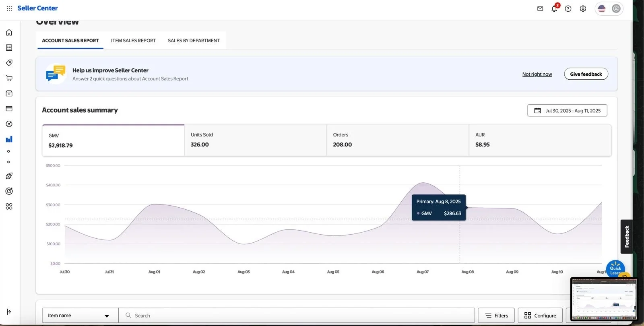Click the Search input field
This screenshot has height=326, width=644.
(x=298, y=316)
